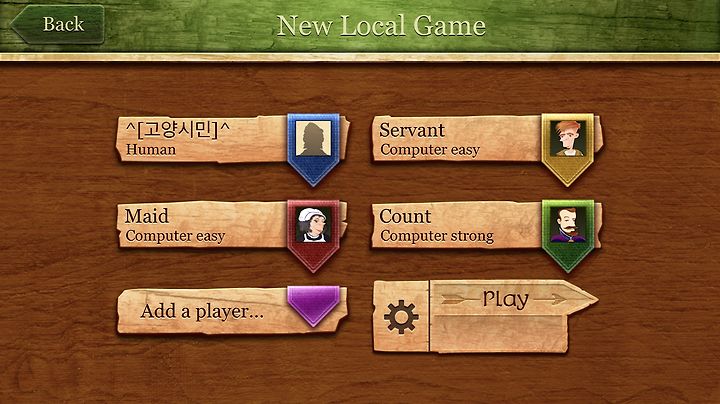This screenshot has height=404, width=720.
Task: Click the Servant's portrait on yellow banner
Action: 568,139
